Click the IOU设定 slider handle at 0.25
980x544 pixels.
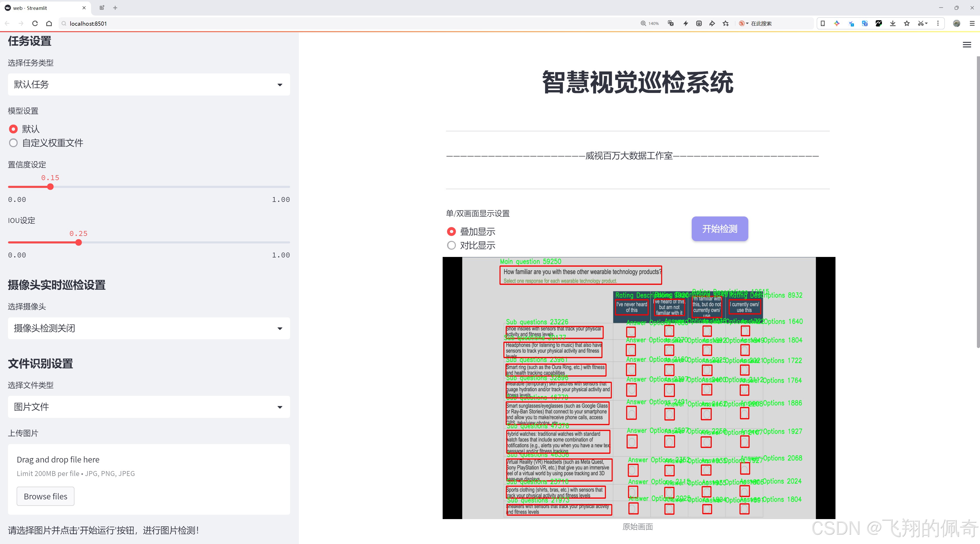[78, 242]
